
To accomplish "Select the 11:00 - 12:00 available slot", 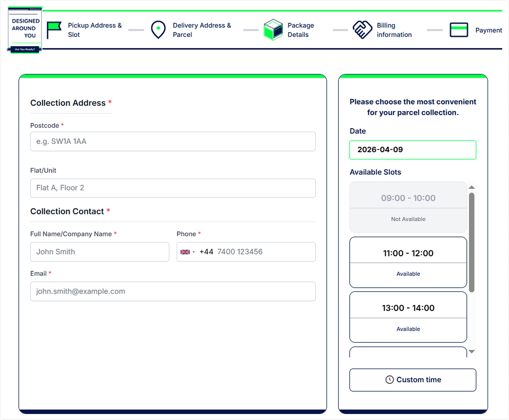I will click(408, 262).
